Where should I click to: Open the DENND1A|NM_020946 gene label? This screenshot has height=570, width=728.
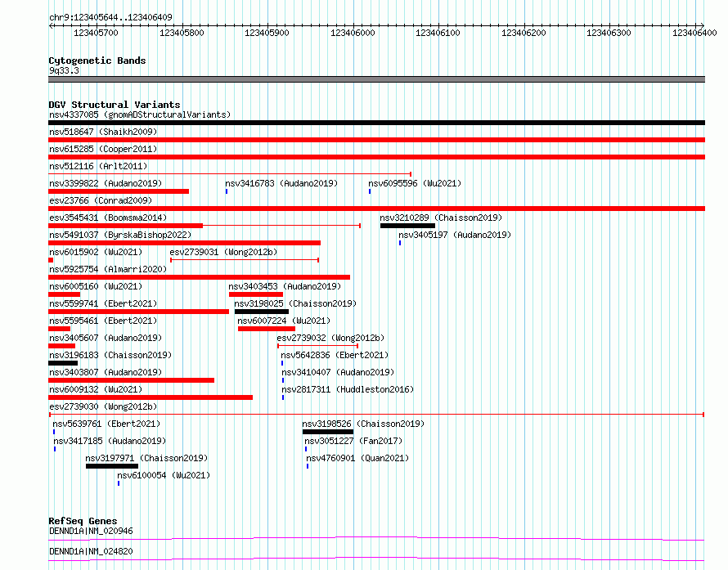point(91,531)
